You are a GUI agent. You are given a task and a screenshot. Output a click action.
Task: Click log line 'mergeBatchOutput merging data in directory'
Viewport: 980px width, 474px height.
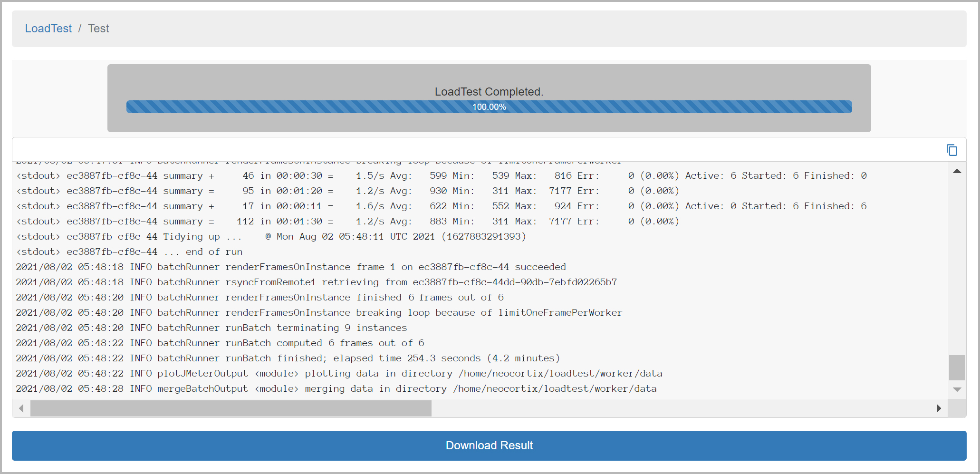coord(336,388)
